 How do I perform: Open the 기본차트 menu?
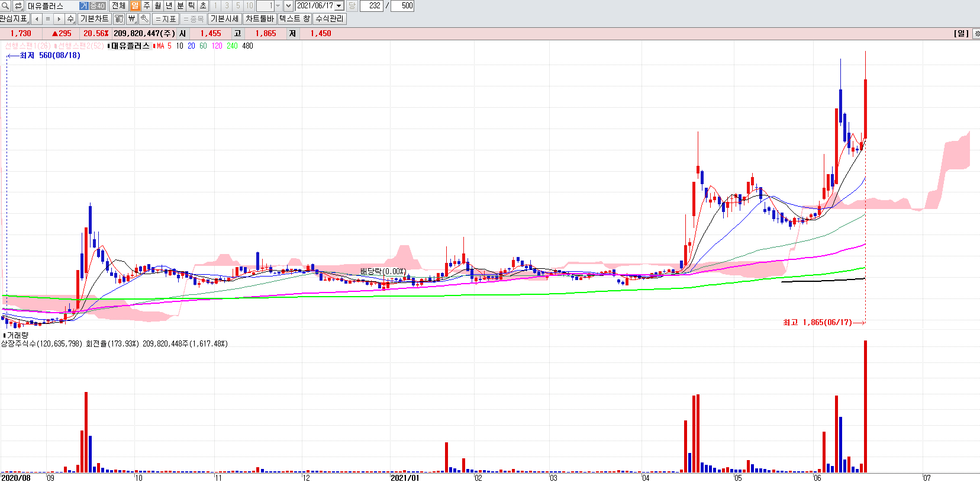tap(95, 19)
